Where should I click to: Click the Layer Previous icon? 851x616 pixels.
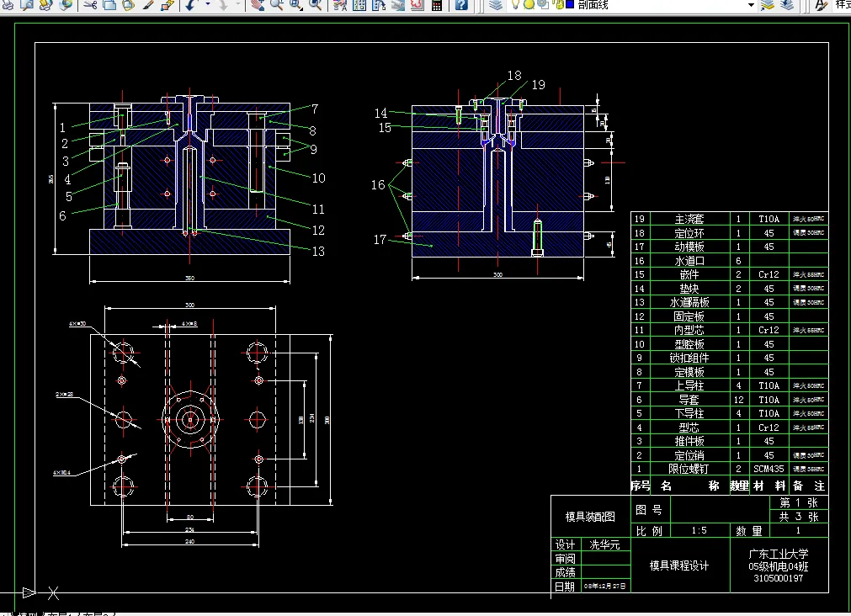(x=787, y=5)
